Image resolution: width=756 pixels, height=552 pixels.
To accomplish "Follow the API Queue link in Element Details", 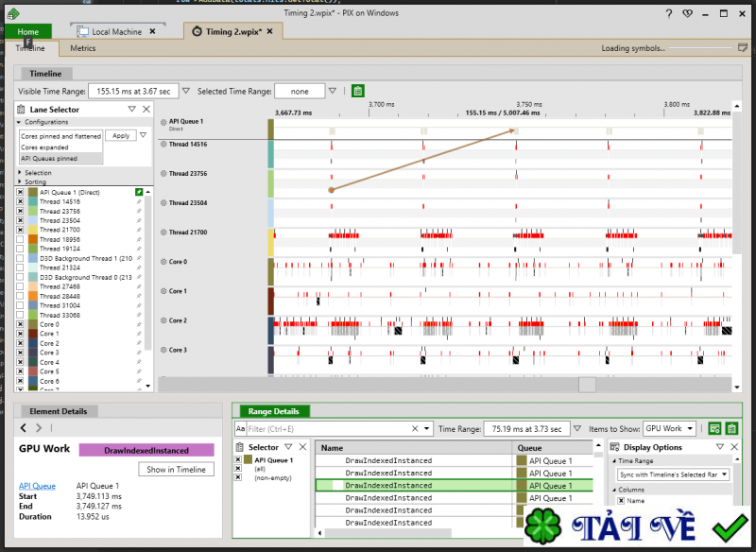I will tap(37, 486).
